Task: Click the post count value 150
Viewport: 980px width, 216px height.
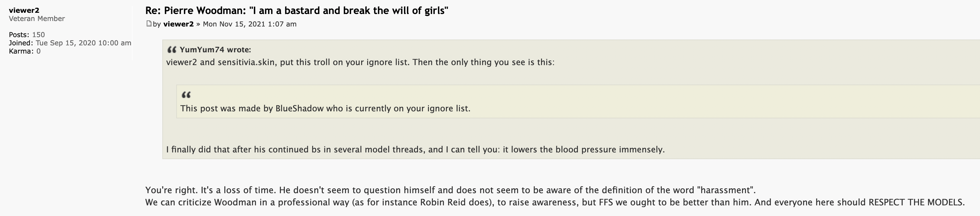Action: pos(38,35)
